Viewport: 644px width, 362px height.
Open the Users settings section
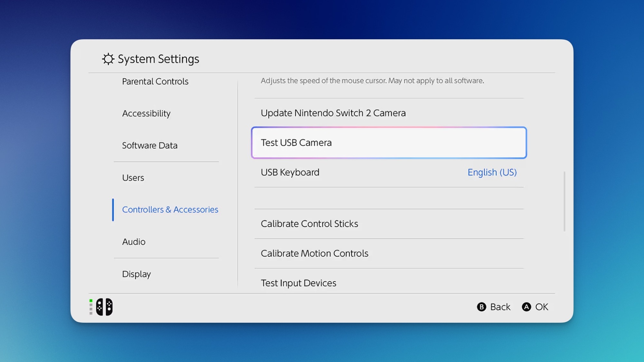[x=133, y=178]
